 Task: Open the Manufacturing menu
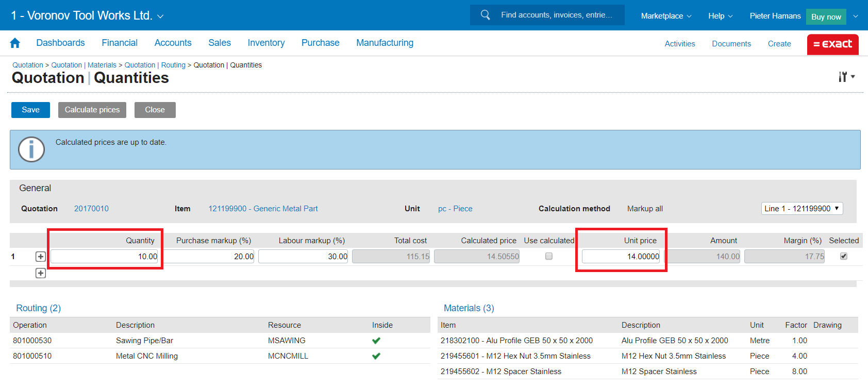385,43
